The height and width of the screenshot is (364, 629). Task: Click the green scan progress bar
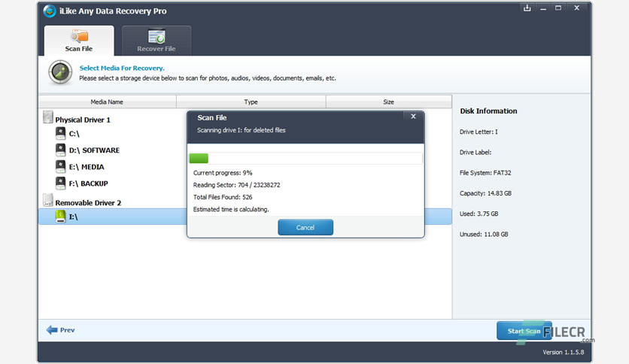coord(199,159)
